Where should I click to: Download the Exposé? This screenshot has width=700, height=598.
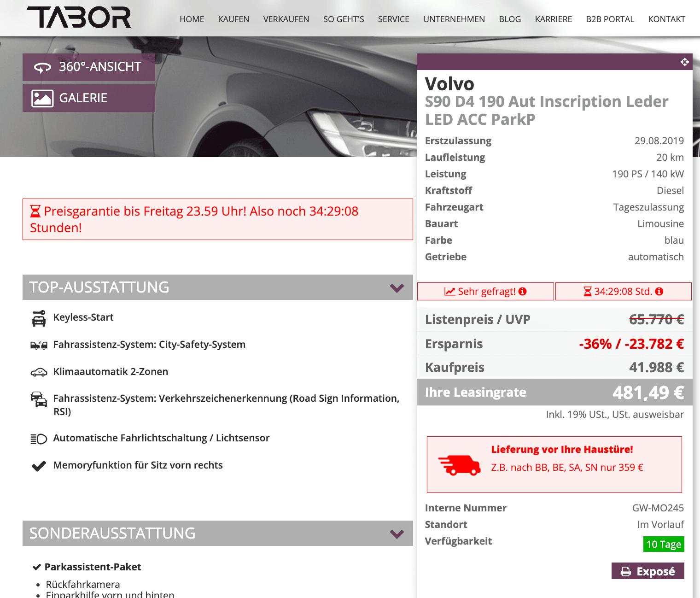[x=648, y=571]
